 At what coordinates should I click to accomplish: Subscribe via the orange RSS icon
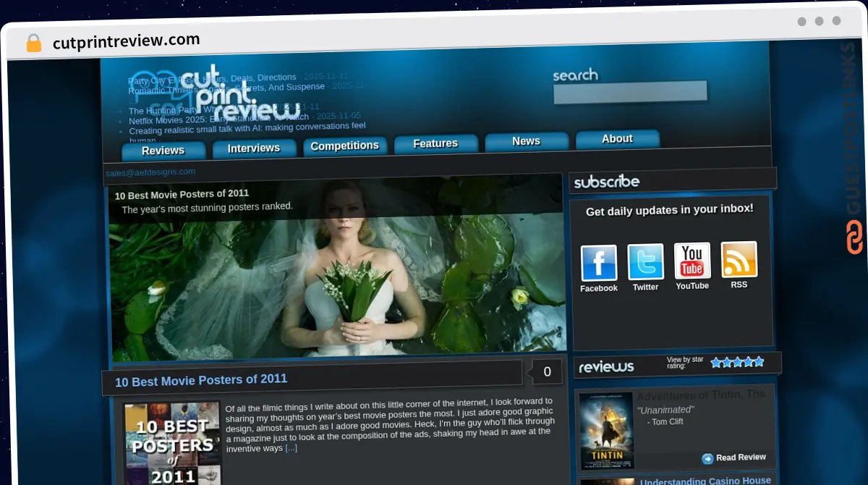(x=739, y=259)
